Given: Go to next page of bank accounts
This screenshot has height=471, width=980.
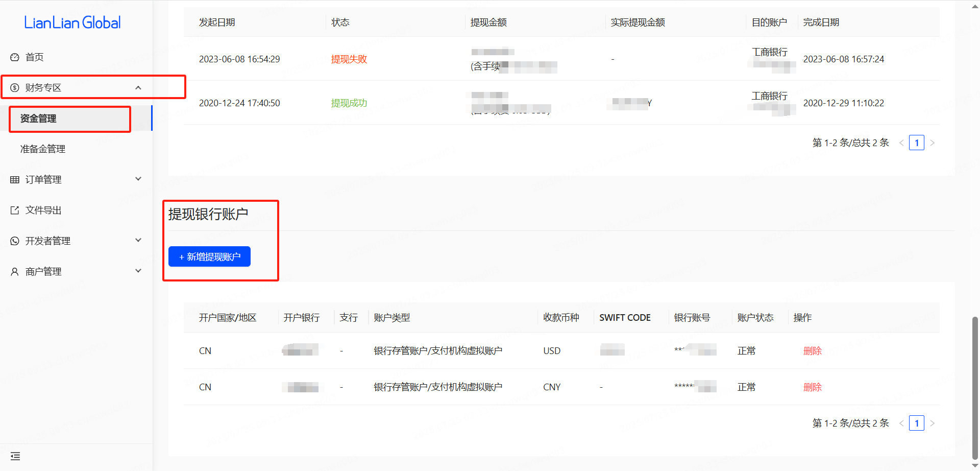Looking at the screenshot, I should pos(933,423).
